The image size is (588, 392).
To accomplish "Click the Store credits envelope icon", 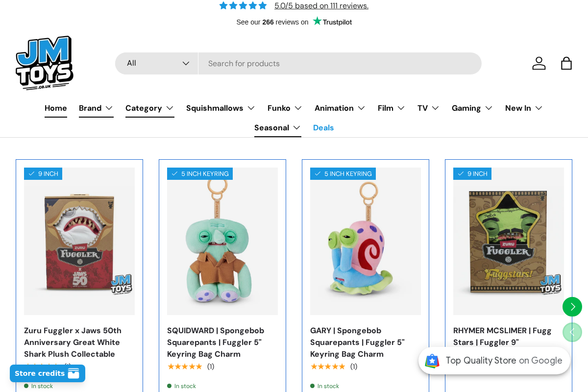I will [73, 373].
